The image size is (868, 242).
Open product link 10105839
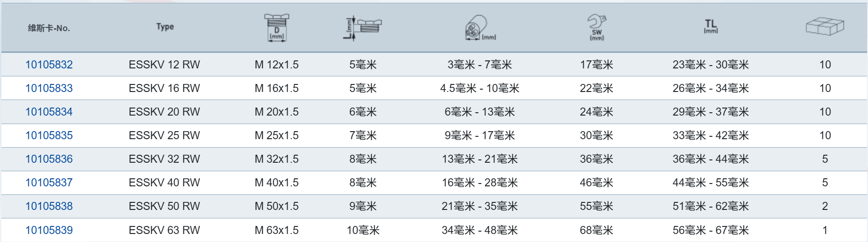(49, 230)
